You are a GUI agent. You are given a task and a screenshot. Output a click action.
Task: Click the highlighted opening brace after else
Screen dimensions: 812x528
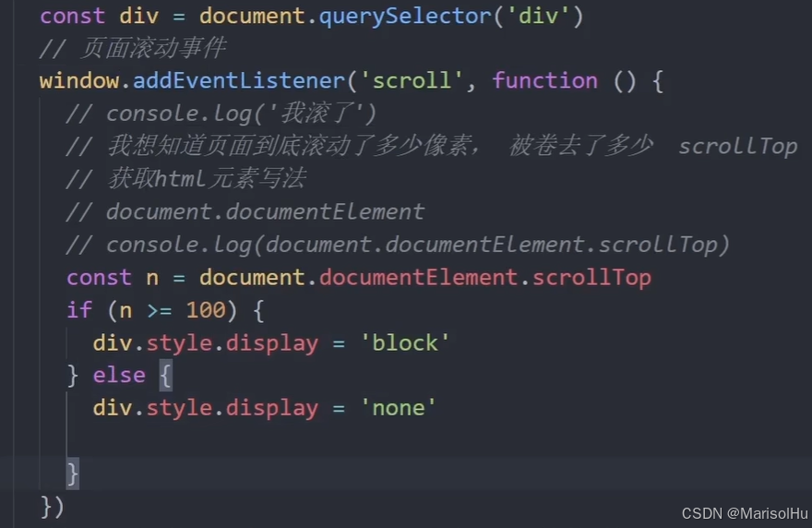(x=166, y=375)
